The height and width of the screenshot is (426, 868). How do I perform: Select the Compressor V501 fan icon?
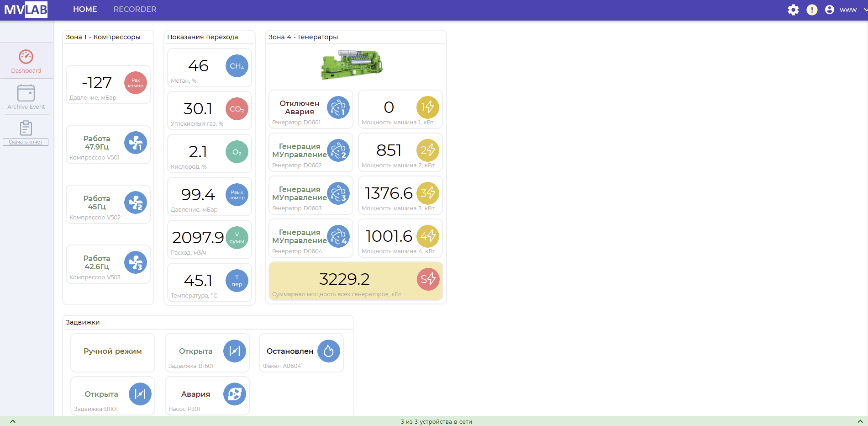coord(136,143)
